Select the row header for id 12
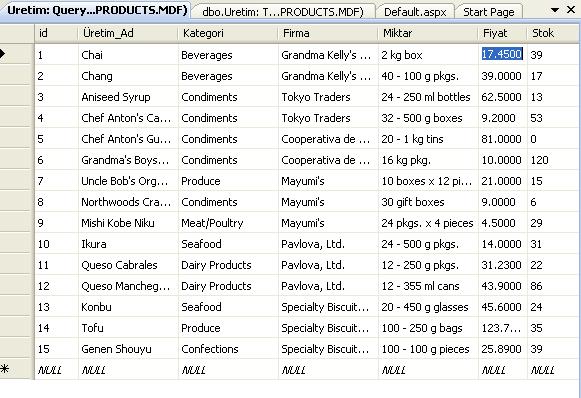The image size is (581, 398). click(x=17, y=286)
